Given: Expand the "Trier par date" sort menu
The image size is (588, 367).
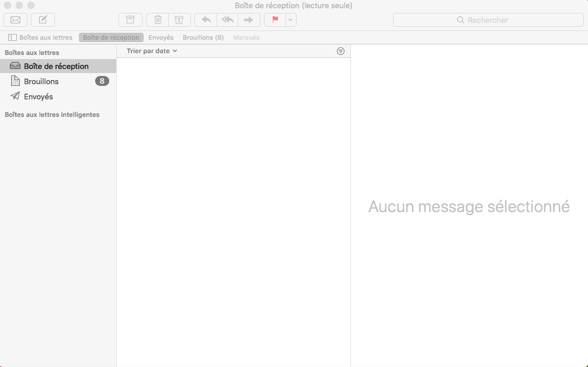Looking at the screenshot, I should 152,51.
